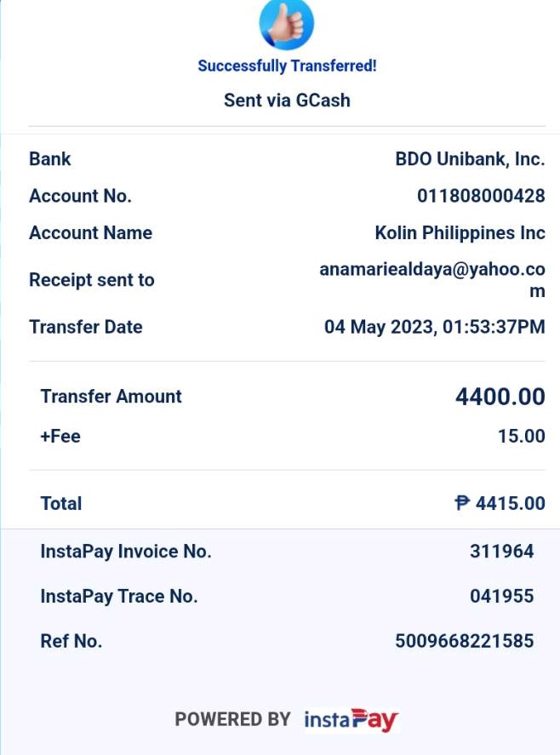Click the Sent via GCash text
Image resolution: width=560 pixels, height=755 pixels.
[x=287, y=100]
